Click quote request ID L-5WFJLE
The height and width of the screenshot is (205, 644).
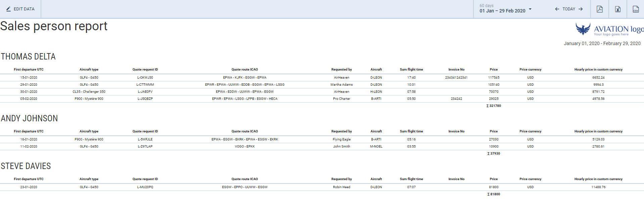[145, 139]
